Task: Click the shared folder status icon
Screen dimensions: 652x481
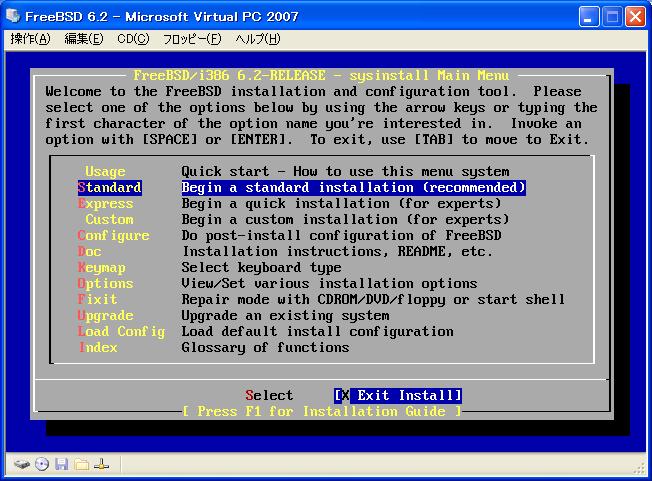Action: (82, 464)
